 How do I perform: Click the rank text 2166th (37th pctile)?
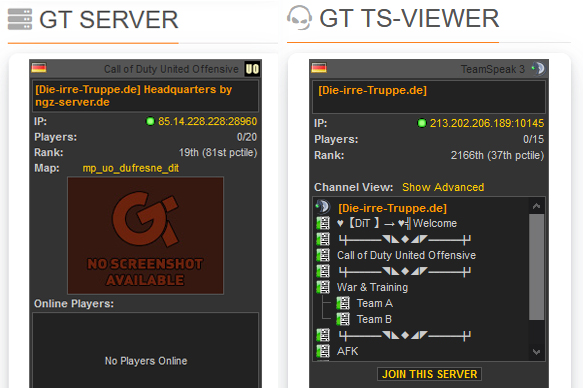pos(497,155)
